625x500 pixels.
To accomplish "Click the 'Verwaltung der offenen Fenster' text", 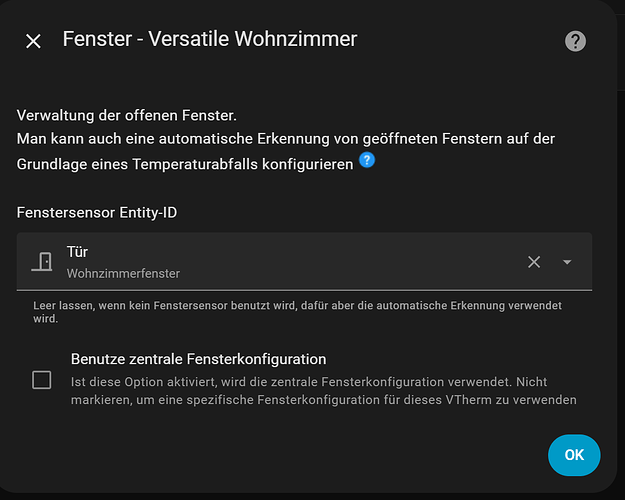I will (127, 116).
